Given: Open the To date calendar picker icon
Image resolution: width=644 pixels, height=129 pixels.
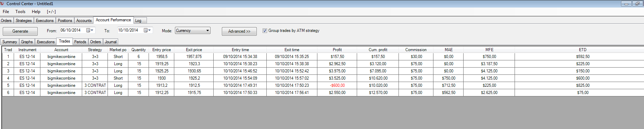Looking at the screenshot, I should click(147, 30).
